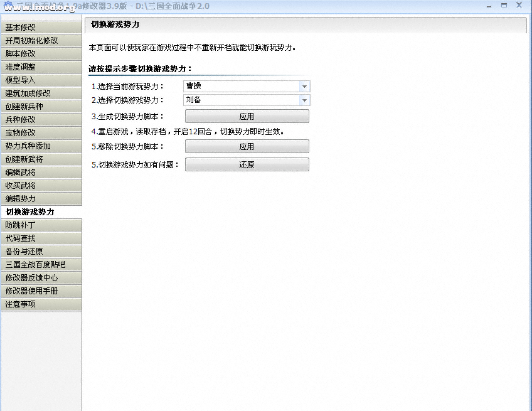Open the 难度调整 page

(x=41, y=67)
